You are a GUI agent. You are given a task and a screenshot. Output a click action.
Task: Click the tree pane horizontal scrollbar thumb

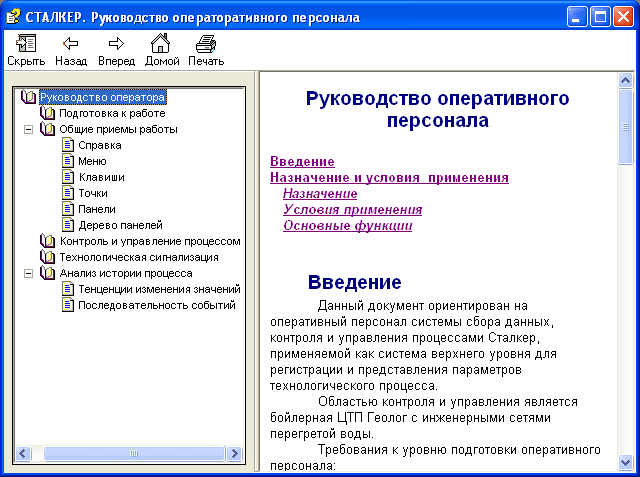134,453
